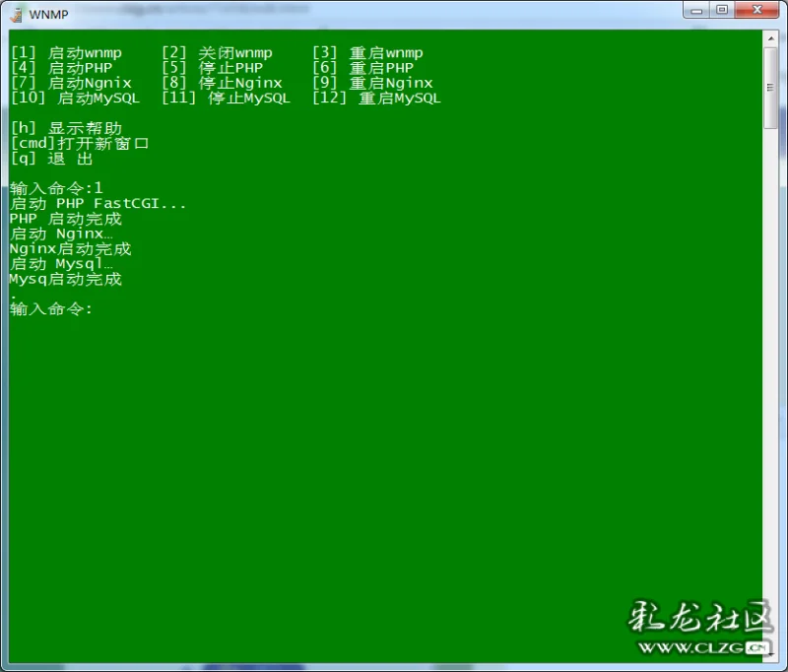
Task: Click the '[6] 重启PHP' menu text
Action: click(363, 68)
